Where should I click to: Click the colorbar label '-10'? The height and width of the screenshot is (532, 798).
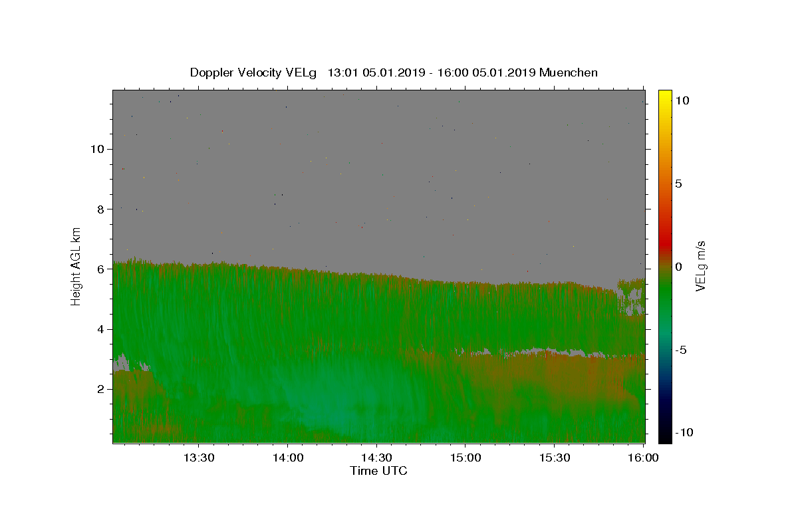coord(686,432)
